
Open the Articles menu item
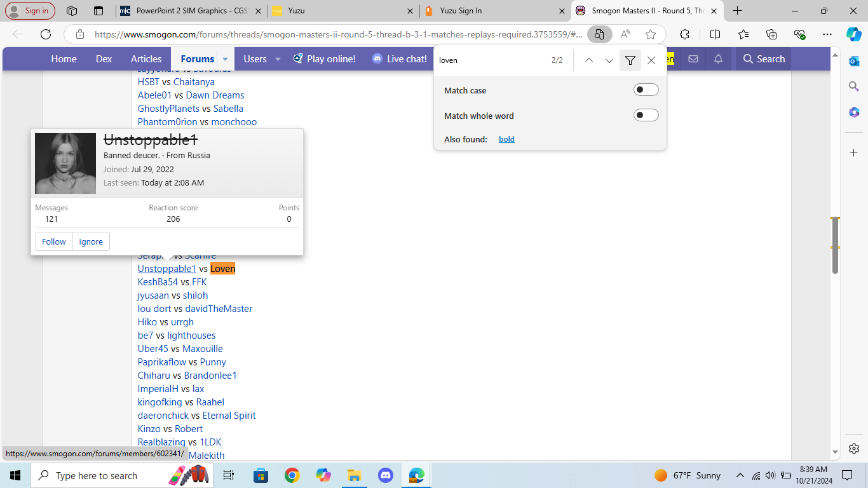click(146, 59)
